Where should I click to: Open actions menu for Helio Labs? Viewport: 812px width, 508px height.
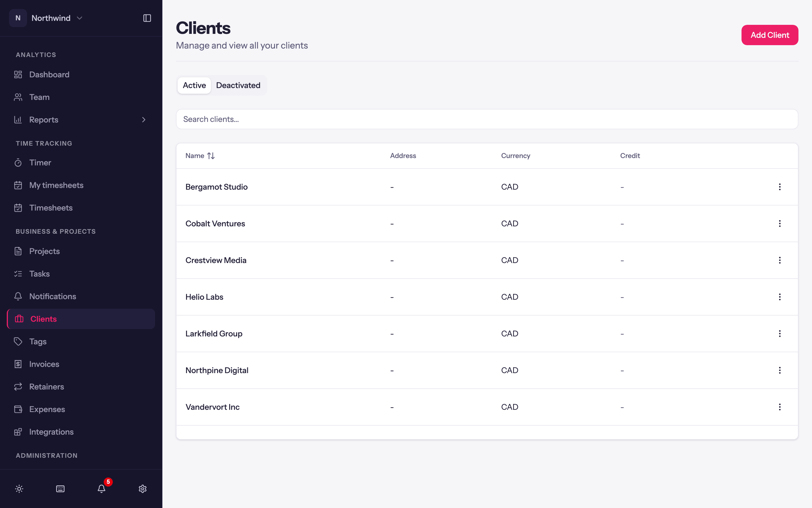point(780,297)
